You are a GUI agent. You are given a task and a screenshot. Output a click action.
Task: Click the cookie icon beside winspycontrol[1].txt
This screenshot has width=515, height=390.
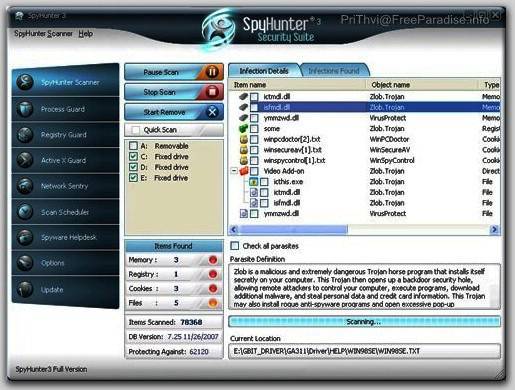coord(244,160)
